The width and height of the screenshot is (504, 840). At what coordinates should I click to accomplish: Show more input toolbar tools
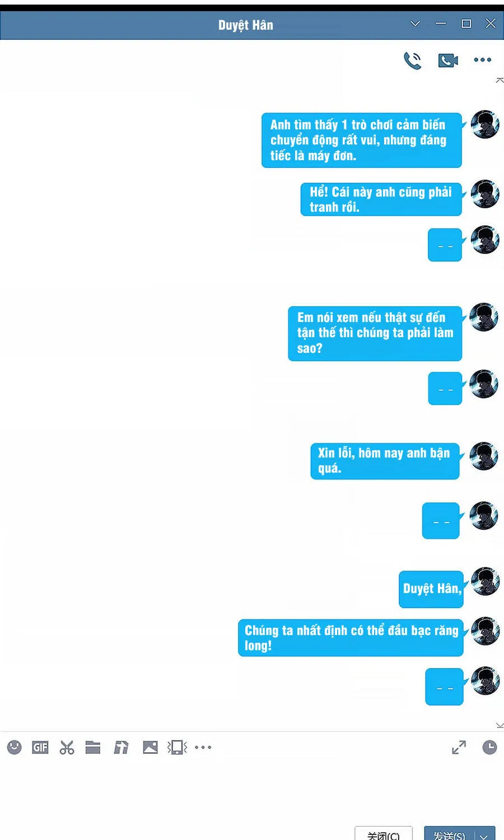[x=203, y=747]
